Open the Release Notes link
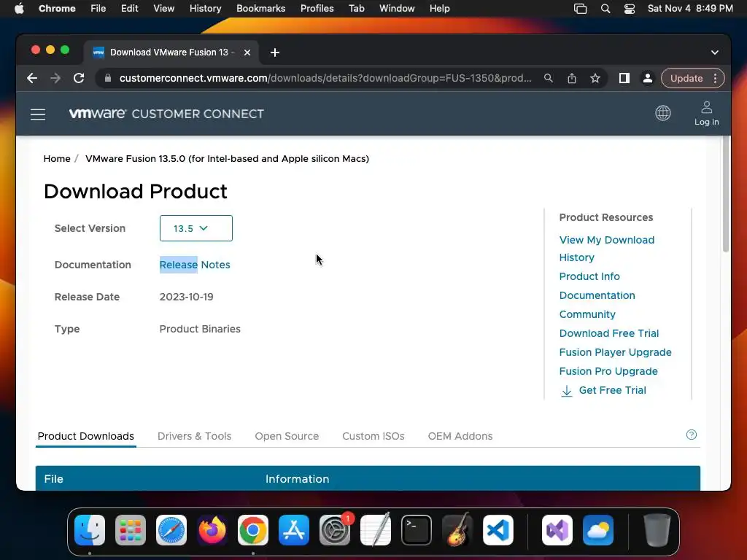This screenshot has height=560, width=747. [x=195, y=265]
